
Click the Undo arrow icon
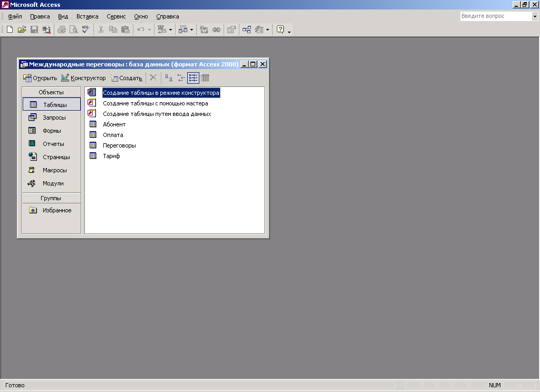click(141, 30)
